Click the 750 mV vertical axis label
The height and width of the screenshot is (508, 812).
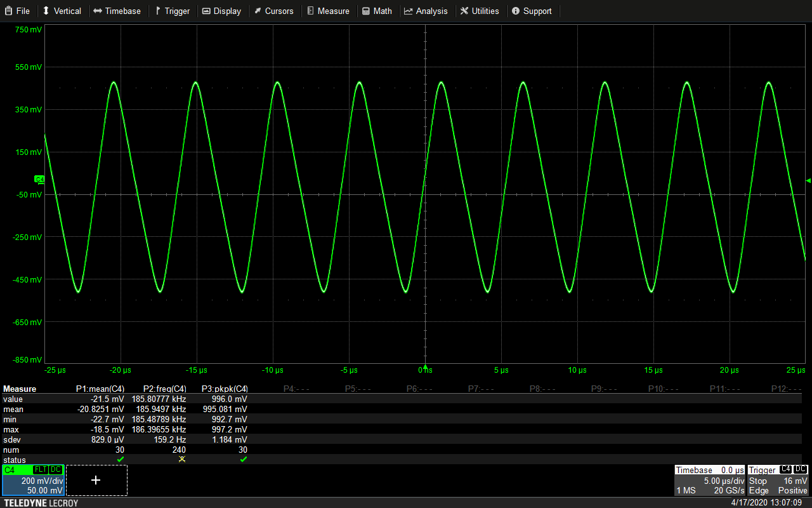pyautogui.click(x=29, y=30)
